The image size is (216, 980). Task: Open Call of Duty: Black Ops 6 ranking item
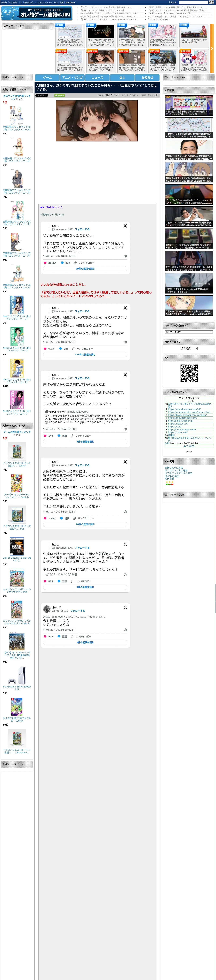point(17,549)
